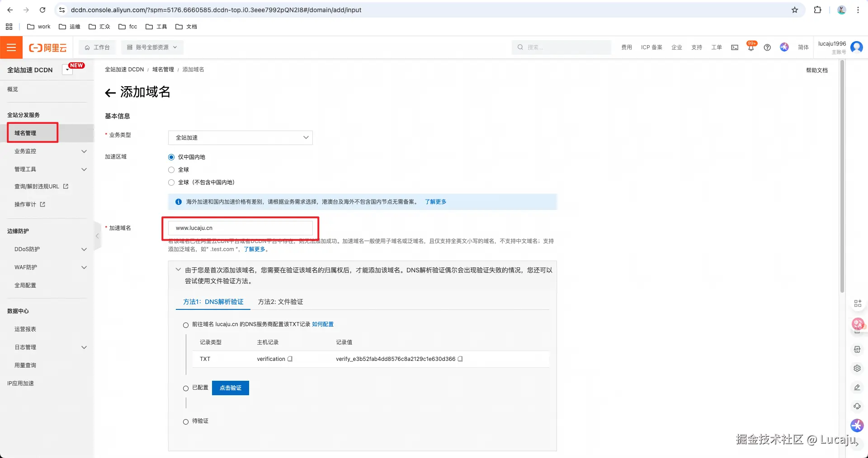Open the 如何配置 help link
This screenshot has width=868, height=458.
pyautogui.click(x=322, y=324)
